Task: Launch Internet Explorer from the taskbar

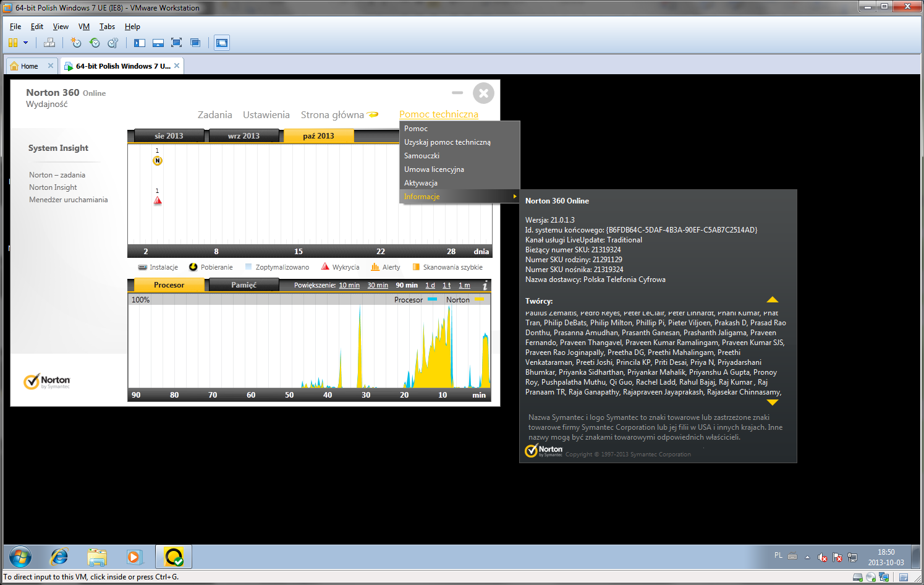Action: (59, 557)
